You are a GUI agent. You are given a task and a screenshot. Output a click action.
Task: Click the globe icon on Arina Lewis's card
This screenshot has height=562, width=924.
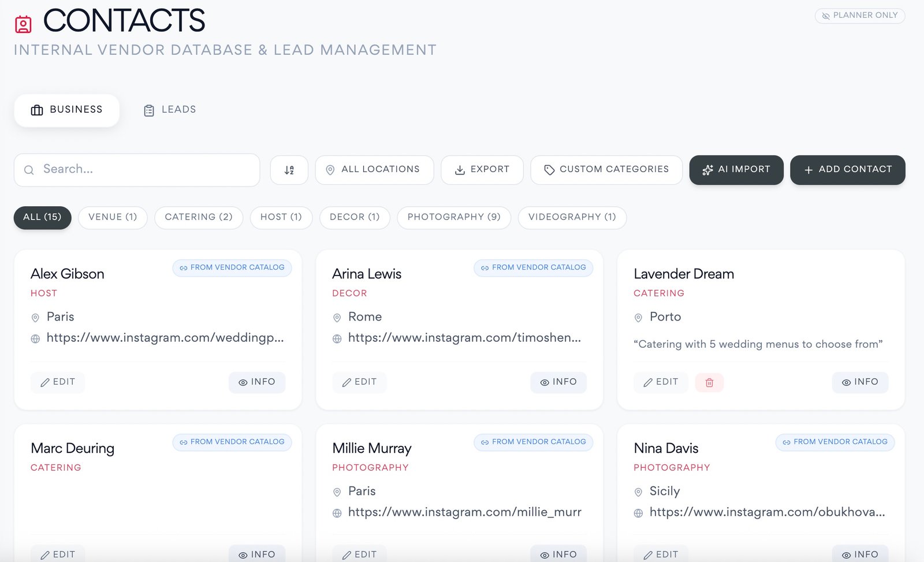click(337, 338)
